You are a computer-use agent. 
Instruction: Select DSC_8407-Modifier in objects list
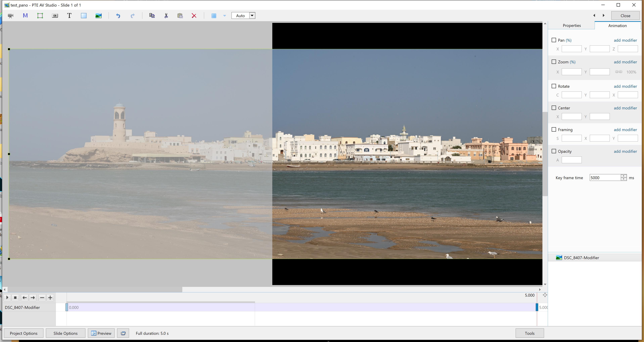[594, 258]
